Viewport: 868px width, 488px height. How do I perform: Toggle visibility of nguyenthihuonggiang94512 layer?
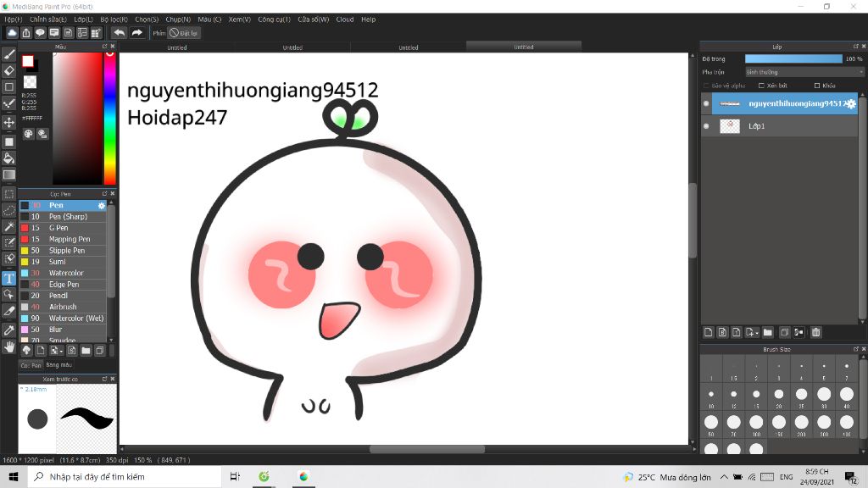pos(706,103)
